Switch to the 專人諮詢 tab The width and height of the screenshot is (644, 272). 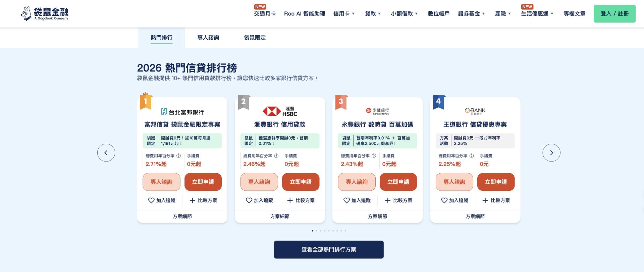tap(208, 38)
